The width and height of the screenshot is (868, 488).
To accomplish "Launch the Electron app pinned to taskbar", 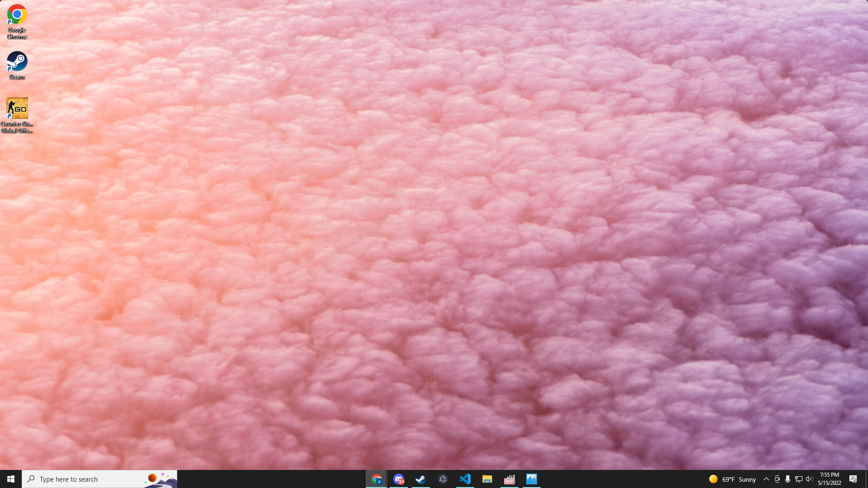I will tap(443, 479).
